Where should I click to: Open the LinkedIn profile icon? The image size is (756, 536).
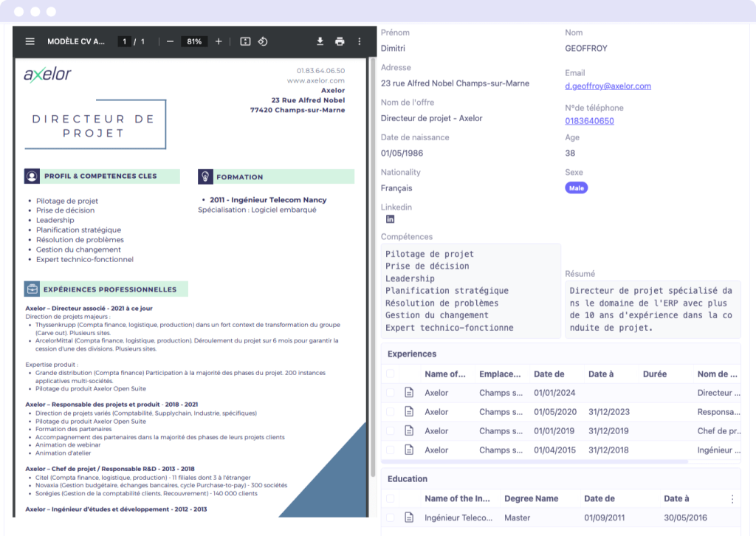click(390, 219)
